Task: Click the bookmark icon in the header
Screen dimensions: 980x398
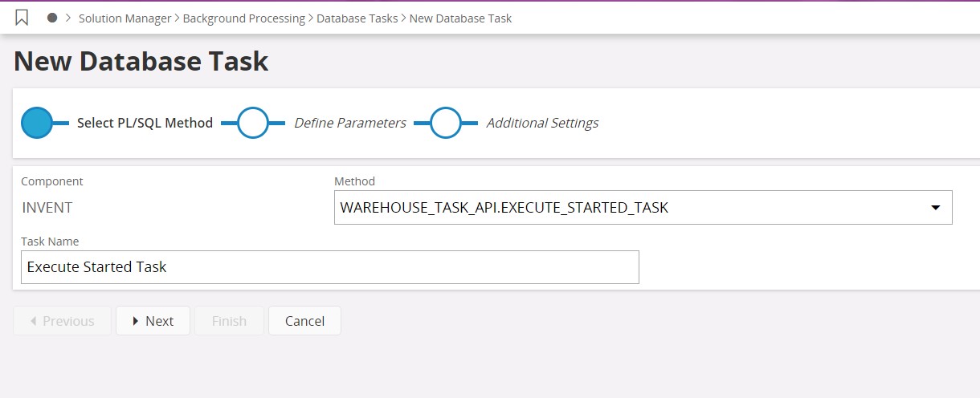Action: 22,18
